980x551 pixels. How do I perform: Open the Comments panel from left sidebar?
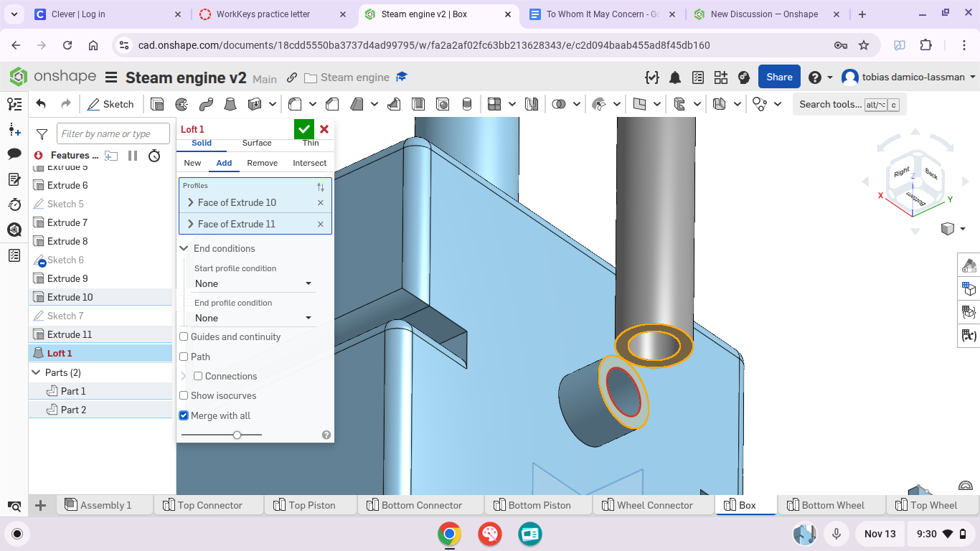[x=14, y=154]
